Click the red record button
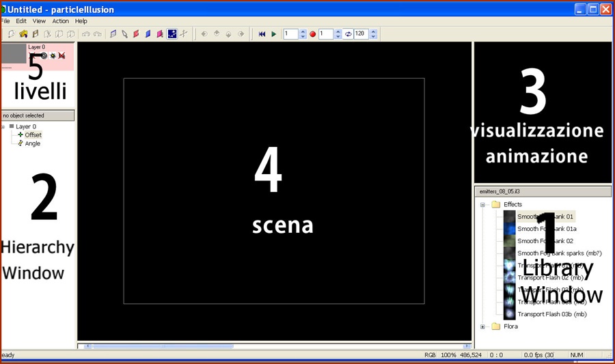Screen dimensions: 615x364 [x=312, y=34]
